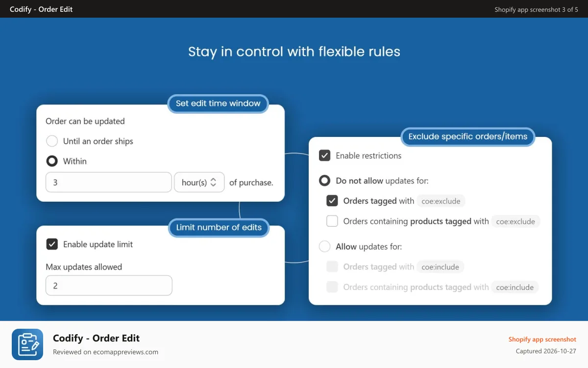The width and height of the screenshot is (588, 368).
Task: Click the "Set edit time window" label
Action: 218,104
